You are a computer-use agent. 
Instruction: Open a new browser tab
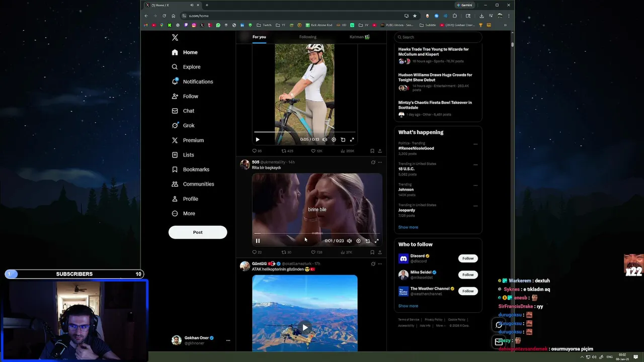pyautogui.click(x=207, y=5)
